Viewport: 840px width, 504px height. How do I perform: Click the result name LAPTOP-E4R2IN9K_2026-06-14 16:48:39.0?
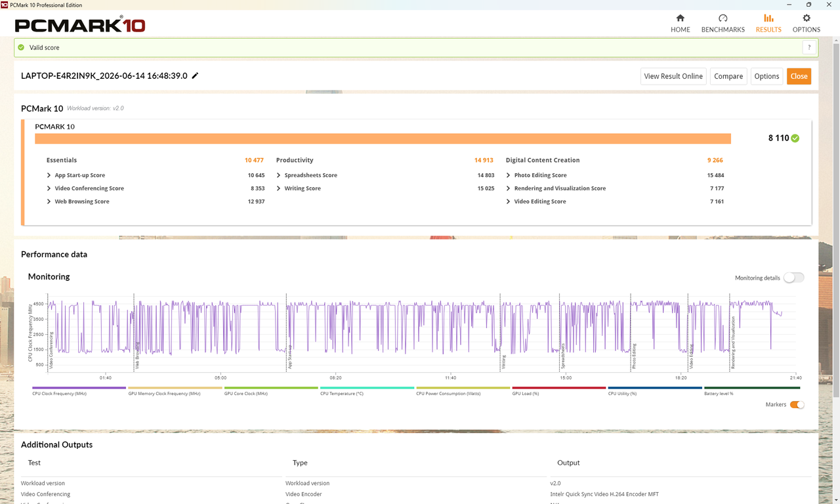(104, 75)
